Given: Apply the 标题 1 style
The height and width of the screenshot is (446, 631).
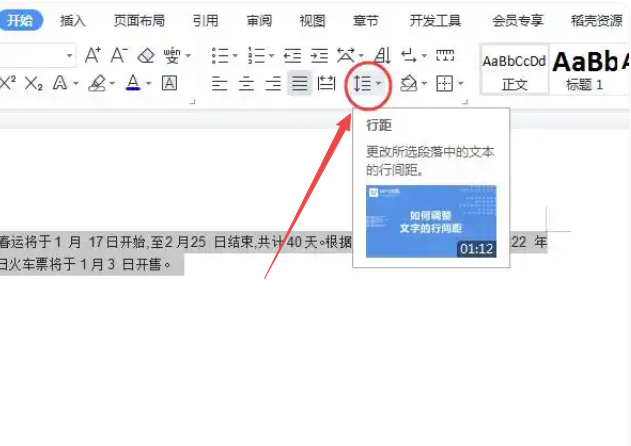Looking at the screenshot, I should click(589, 70).
